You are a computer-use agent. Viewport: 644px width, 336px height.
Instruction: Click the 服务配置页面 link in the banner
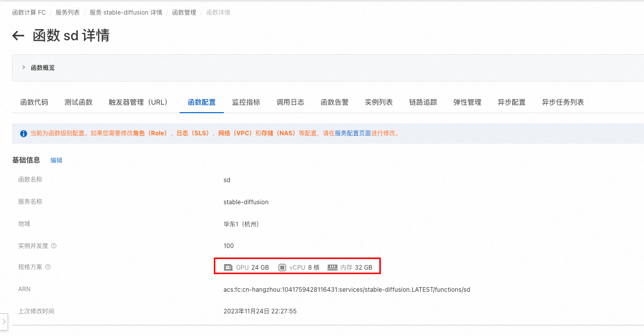pos(353,134)
